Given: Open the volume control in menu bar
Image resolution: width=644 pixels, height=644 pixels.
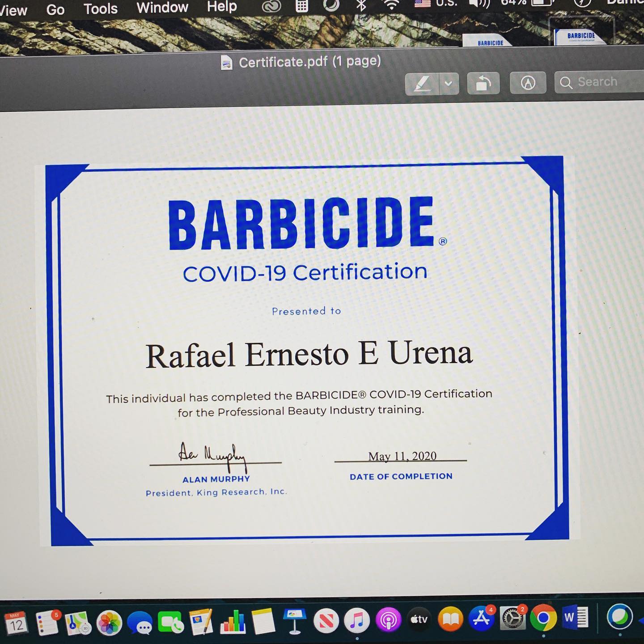Looking at the screenshot, I should point(480,4).
